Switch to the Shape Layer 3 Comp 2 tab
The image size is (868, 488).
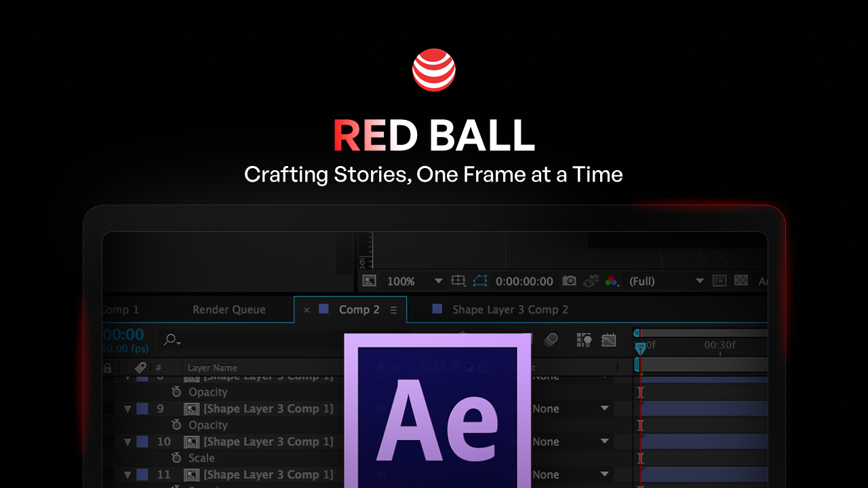point(510,310)
